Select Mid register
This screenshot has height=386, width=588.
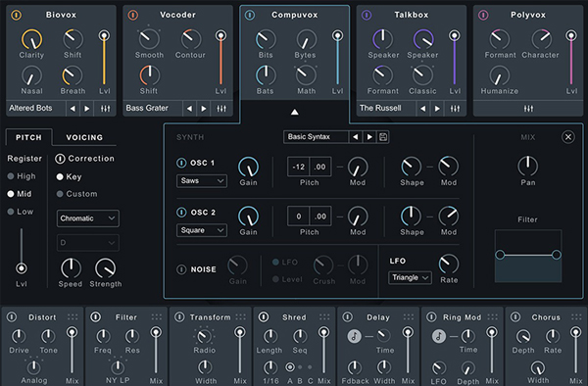(x=20, y=194)
